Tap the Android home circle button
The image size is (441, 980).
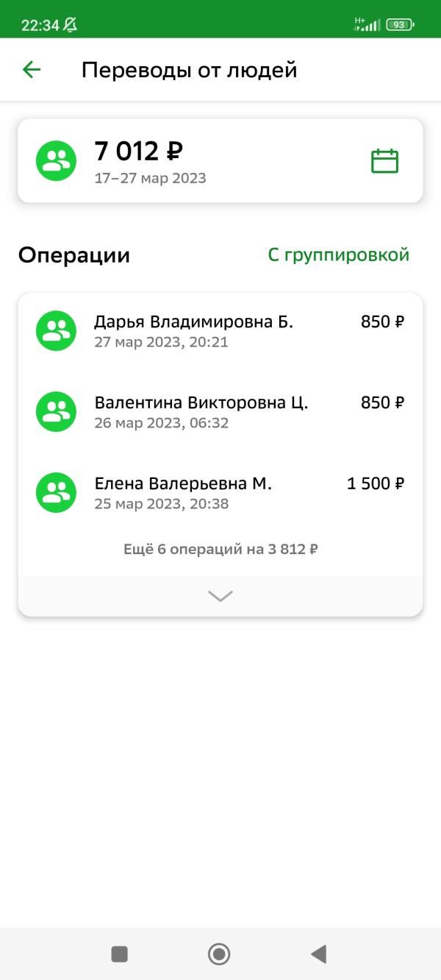(219, 954)
